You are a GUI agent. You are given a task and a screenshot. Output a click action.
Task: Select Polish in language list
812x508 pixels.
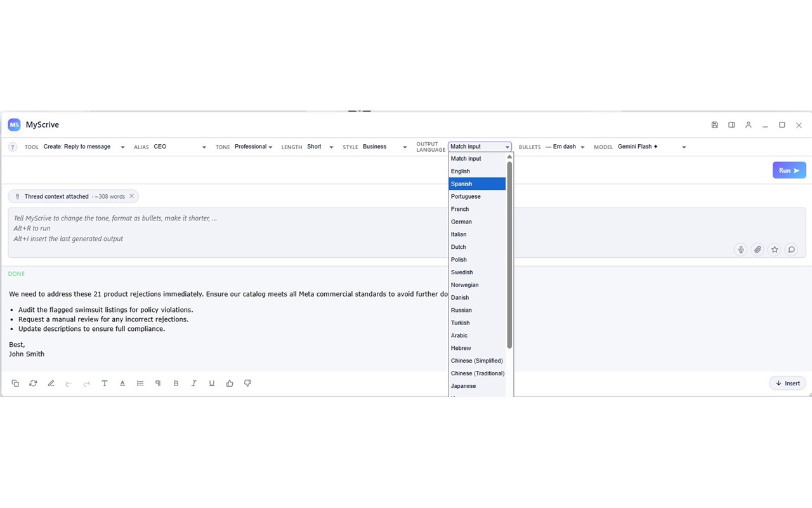pos(477,260)
